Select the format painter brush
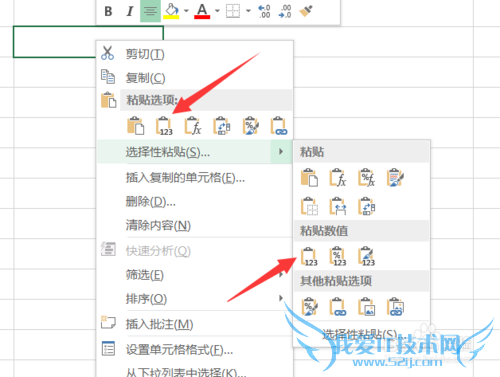Screen dimensions: 500x377 point(306,11)
